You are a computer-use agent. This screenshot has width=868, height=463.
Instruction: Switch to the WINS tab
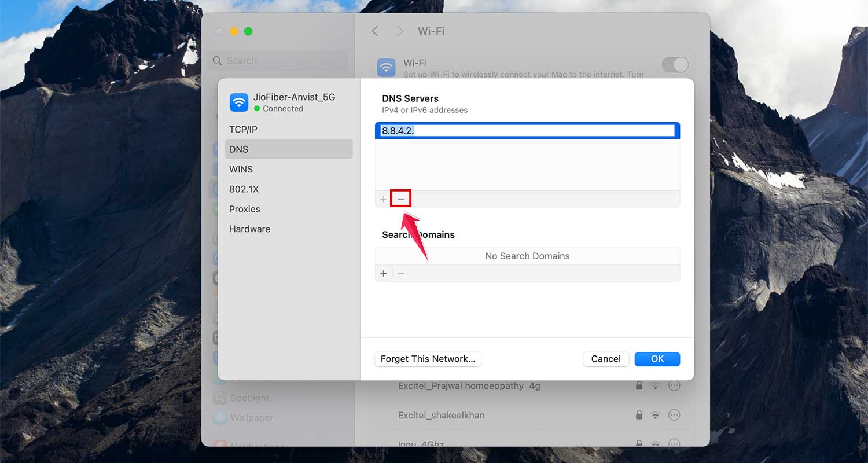[x=241, y=169]
